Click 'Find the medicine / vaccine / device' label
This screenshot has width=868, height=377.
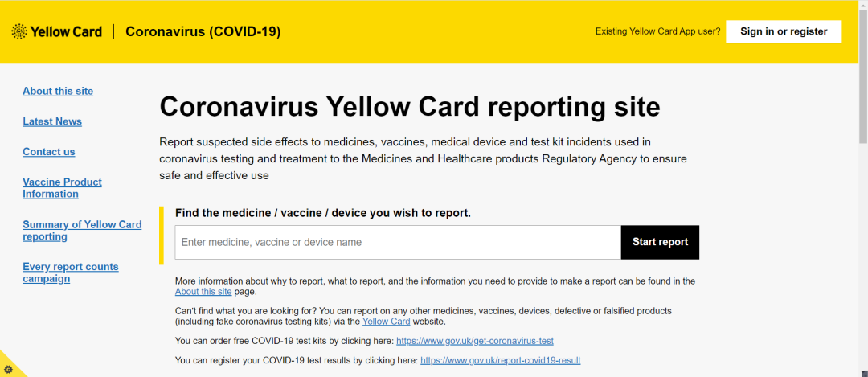tap(323, 212)
